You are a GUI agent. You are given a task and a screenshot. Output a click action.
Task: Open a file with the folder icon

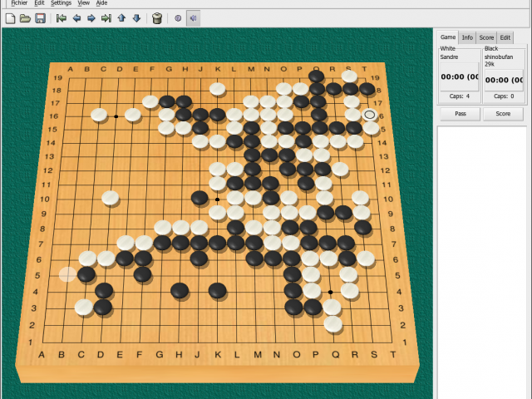click(x=25, y=17)
